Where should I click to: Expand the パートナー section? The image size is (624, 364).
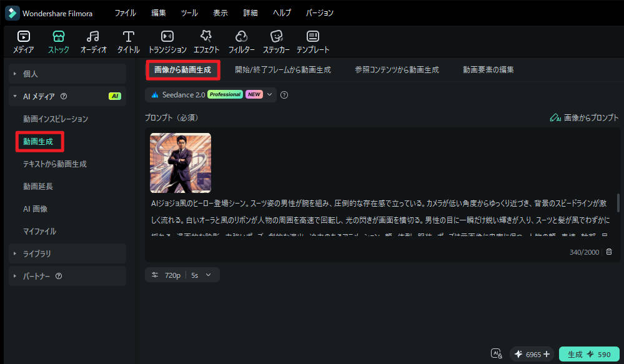coord(67,276)
